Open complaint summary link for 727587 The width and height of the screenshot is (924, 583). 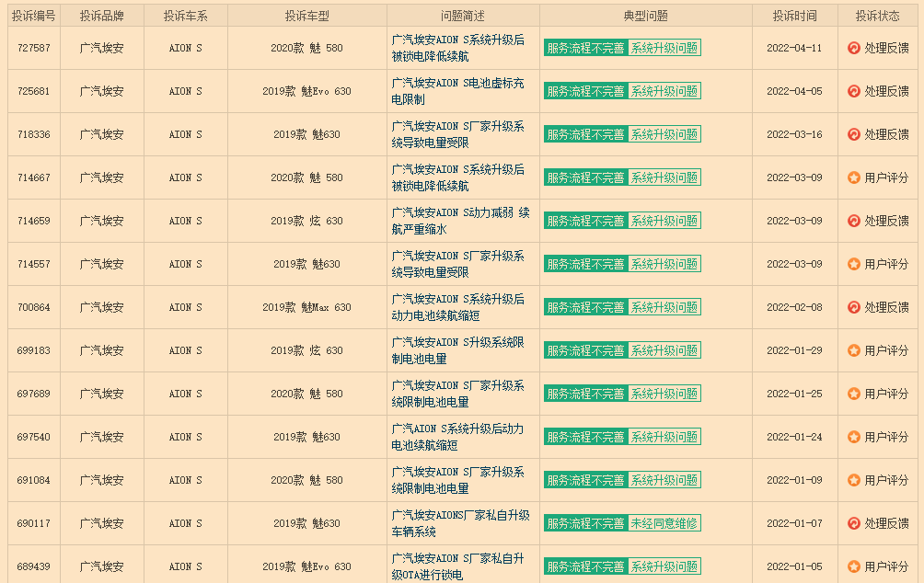point(458,48)
